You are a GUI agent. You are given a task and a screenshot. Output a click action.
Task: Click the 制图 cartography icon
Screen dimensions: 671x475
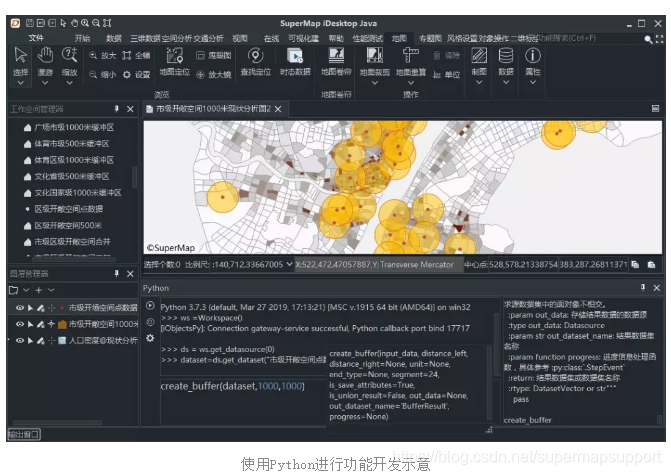(479, 56)
